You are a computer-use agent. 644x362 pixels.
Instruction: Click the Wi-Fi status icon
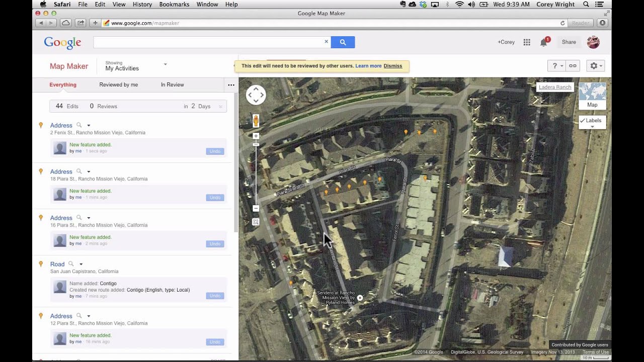(459, 4)
